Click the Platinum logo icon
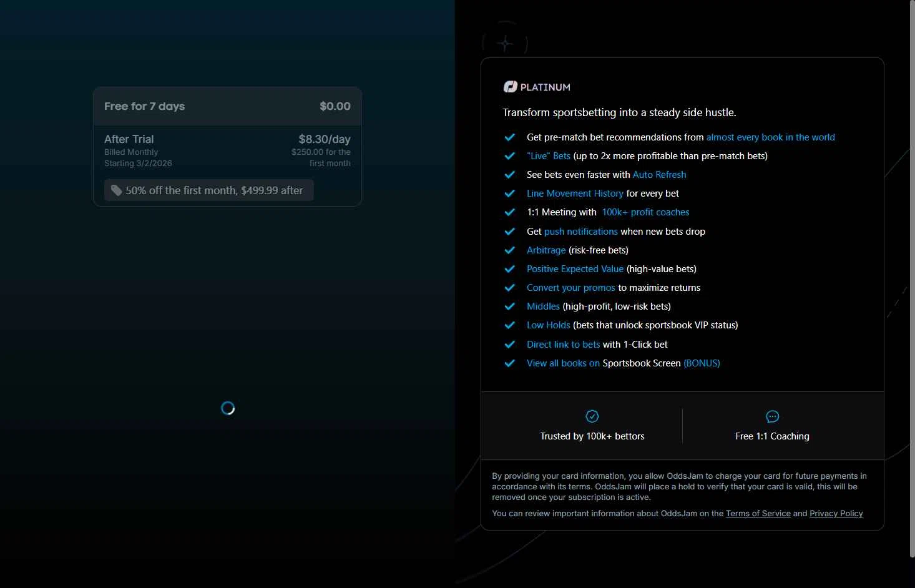This screenshot has height=588, width=915. pos(511,87)
